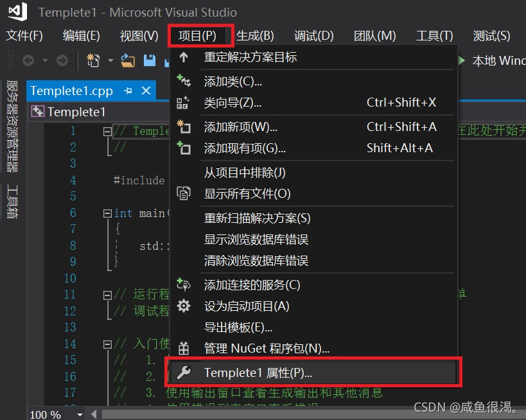
Task: Click the startup project gear icon
Action: point(184,306)
